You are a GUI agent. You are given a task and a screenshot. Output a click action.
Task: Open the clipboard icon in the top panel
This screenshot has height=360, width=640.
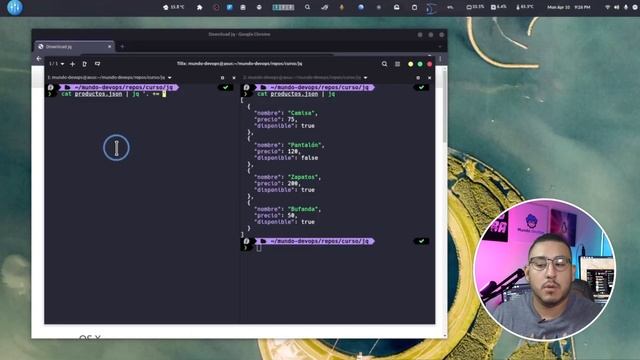coord(414,7)
